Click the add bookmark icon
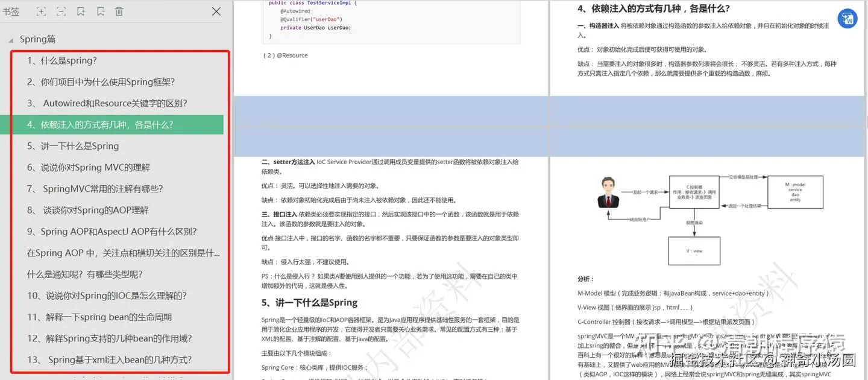The image size is (868, 380). (81, 11)
